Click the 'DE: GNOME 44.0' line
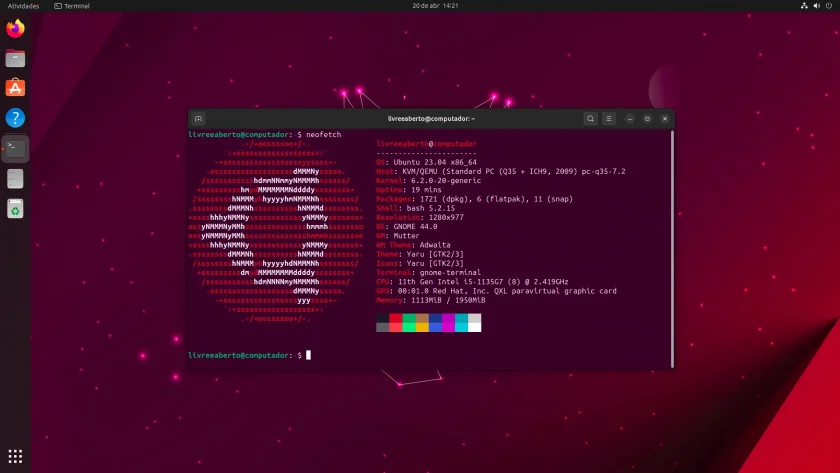The height and width of the screenshot is (473, 840). [x=407, y=227]
